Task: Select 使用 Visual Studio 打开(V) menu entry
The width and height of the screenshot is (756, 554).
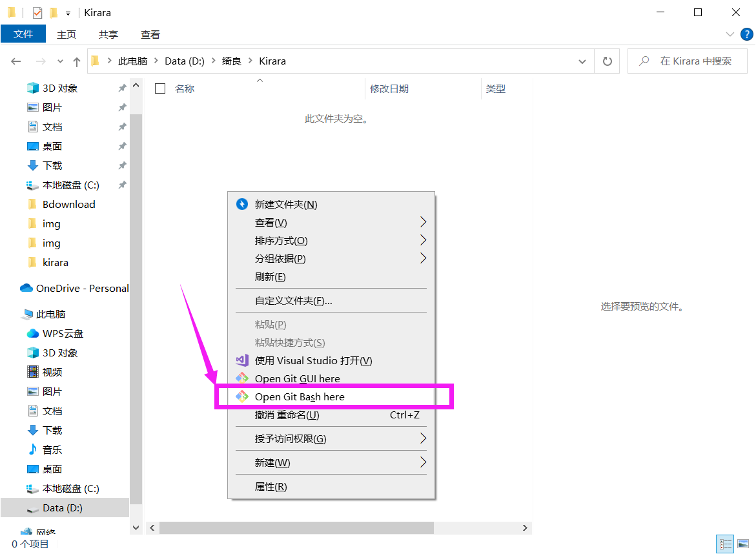Action: point(331,361)
